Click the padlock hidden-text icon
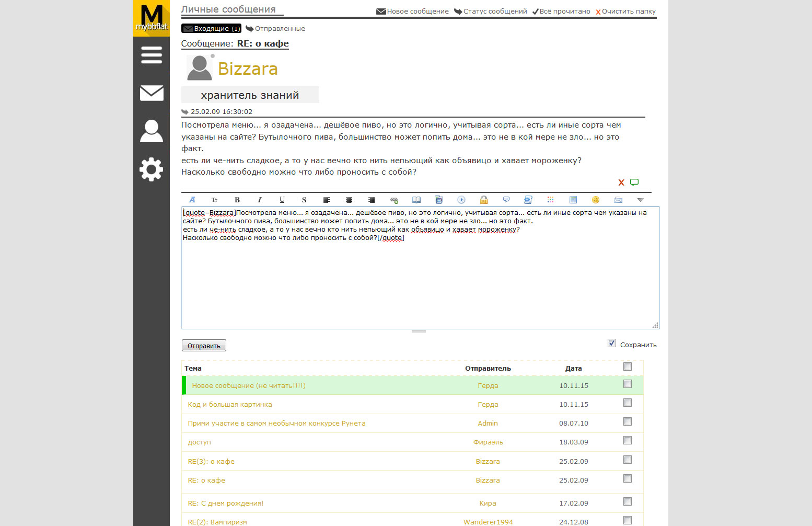Image resolution: width=812 pixels, height=526 pixels. click(x=484, y=200)
